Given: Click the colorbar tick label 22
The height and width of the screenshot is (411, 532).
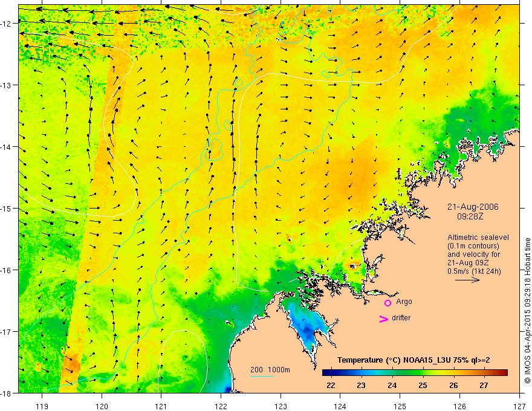Looking at the screenshot, I should (331, 385).
